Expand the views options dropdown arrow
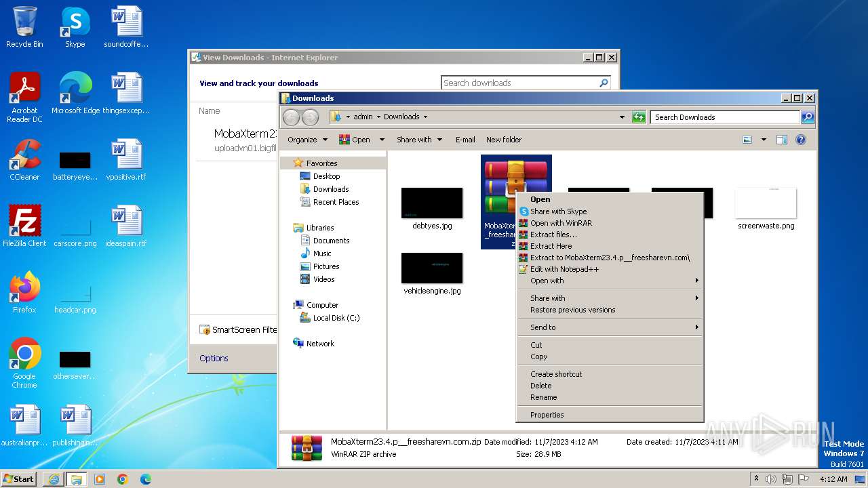 point(764,140)
